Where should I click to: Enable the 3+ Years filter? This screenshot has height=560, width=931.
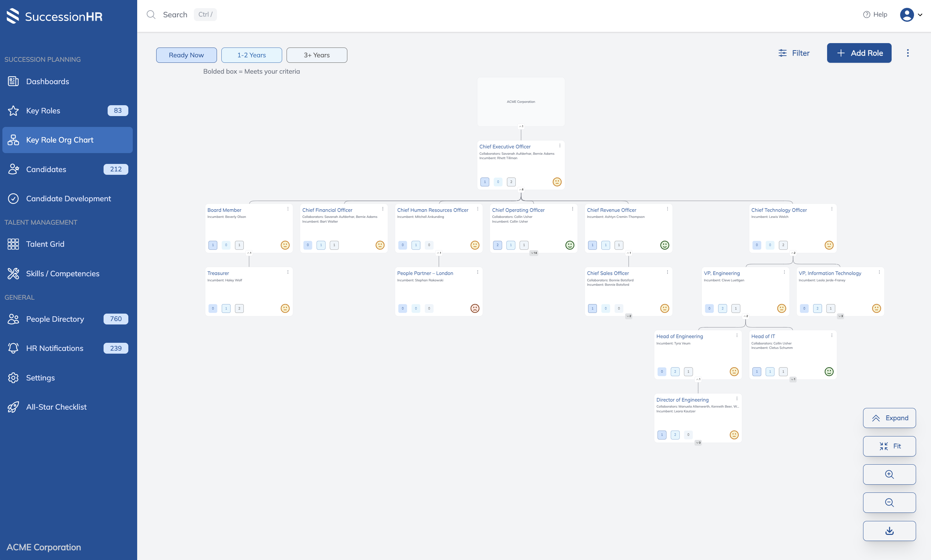pos(316,55)
